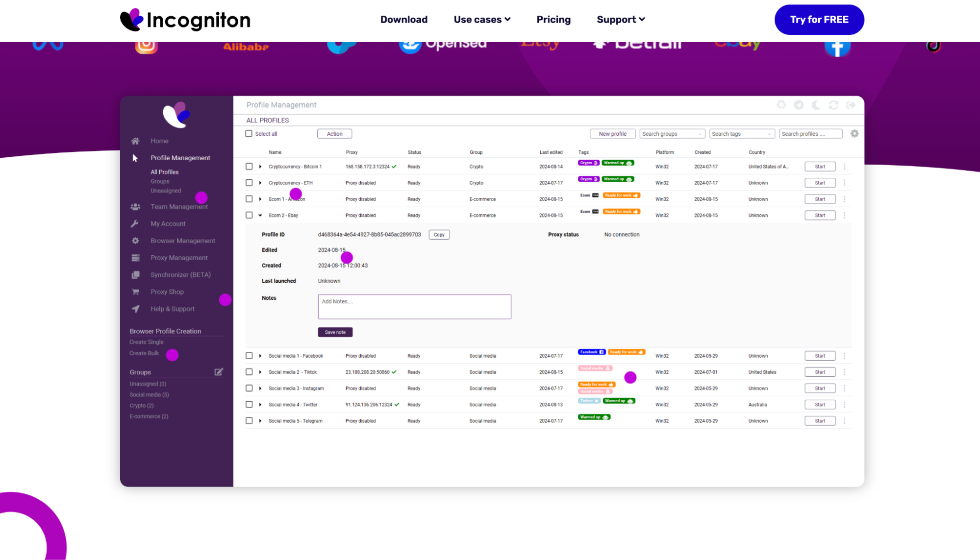Screen dimensions: 980x560
Task: Open the settings gear beside search profiles
Action: 854,134
